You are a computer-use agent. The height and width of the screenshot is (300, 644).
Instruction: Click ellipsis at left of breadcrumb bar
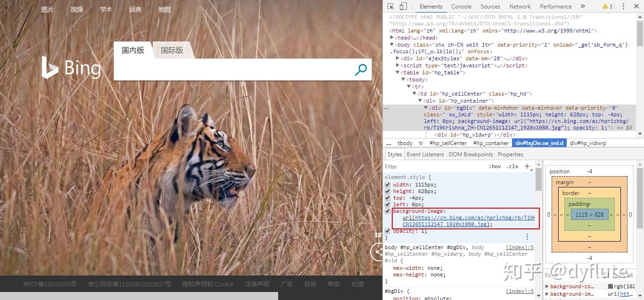388,143
